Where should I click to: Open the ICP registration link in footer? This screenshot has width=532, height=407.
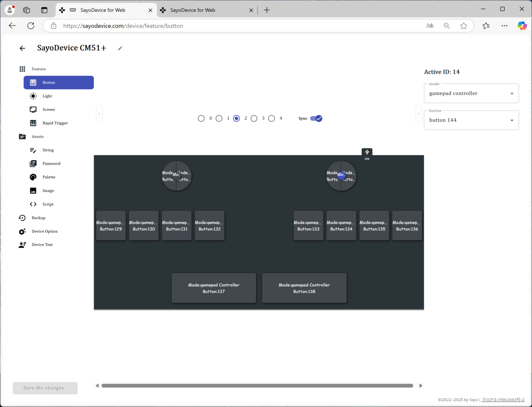tap(503, 400)
